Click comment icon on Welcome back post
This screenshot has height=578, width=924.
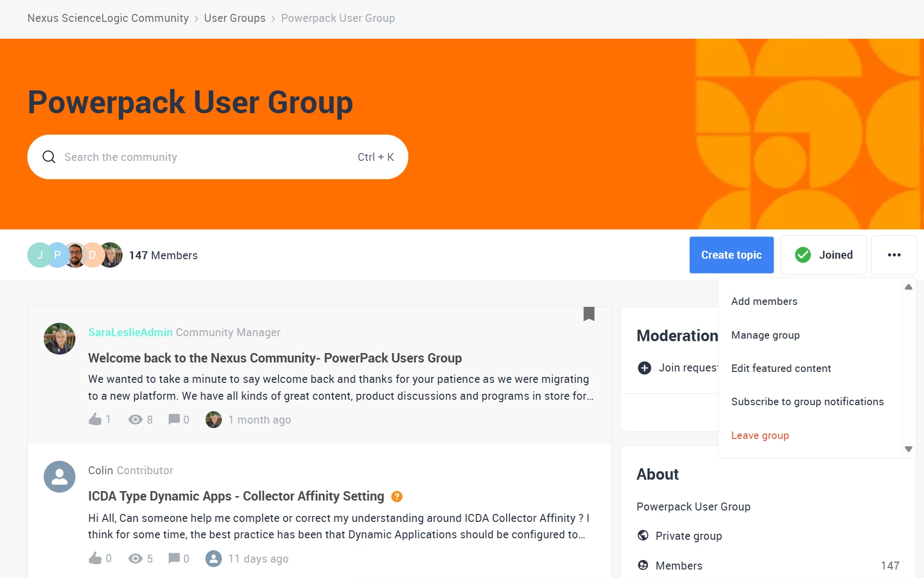click(x=174, y=420)
